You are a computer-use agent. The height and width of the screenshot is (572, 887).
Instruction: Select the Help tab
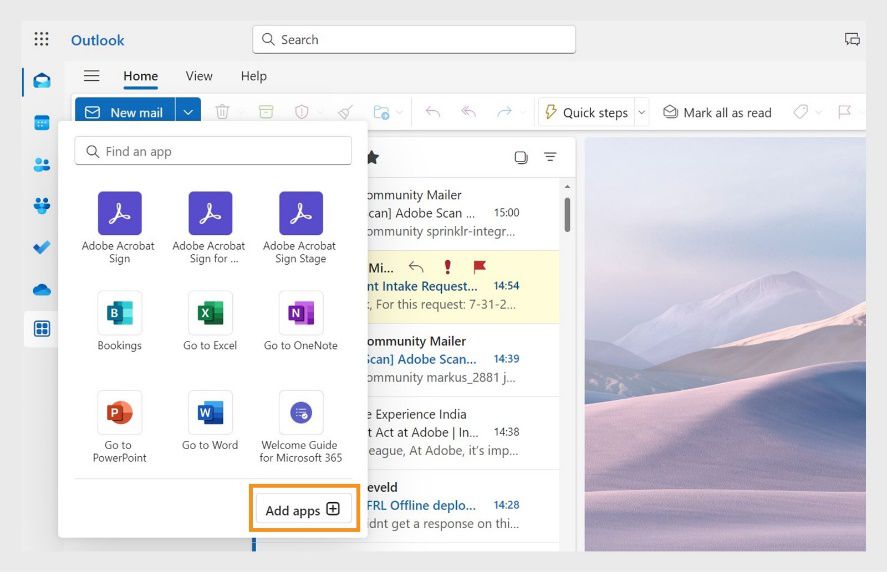pyautogui.click(x=253, y=76)
